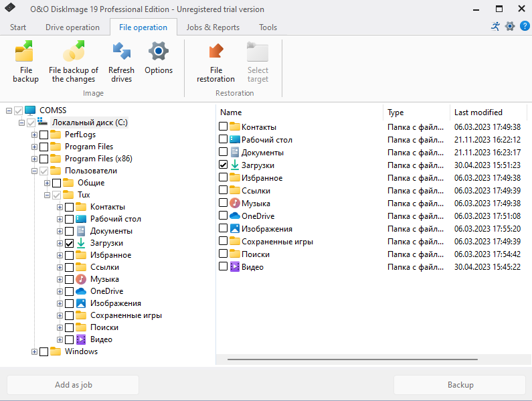532x401 pixels.
Task: Open file backup Options gear
Action: (x=159, y=58)
